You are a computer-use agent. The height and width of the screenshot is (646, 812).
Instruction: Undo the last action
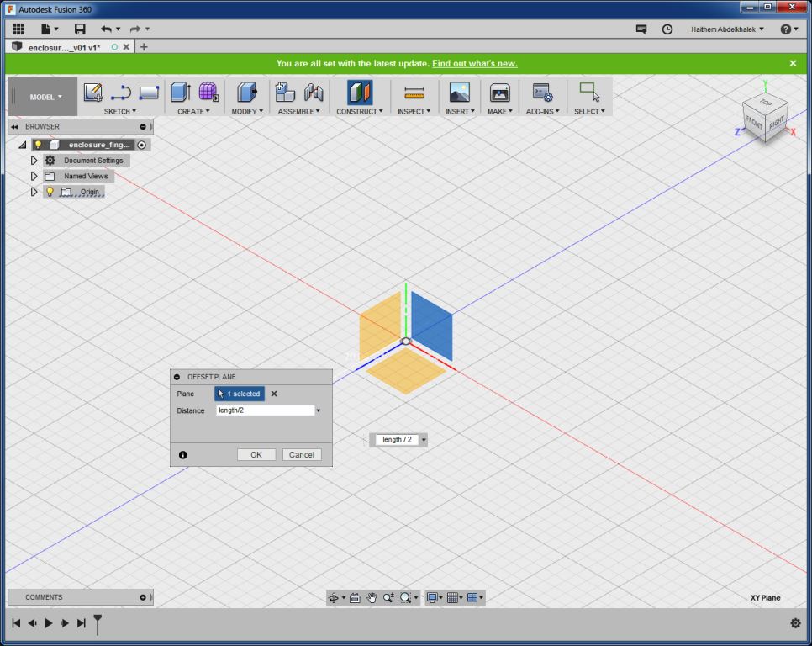click(106, 29)
